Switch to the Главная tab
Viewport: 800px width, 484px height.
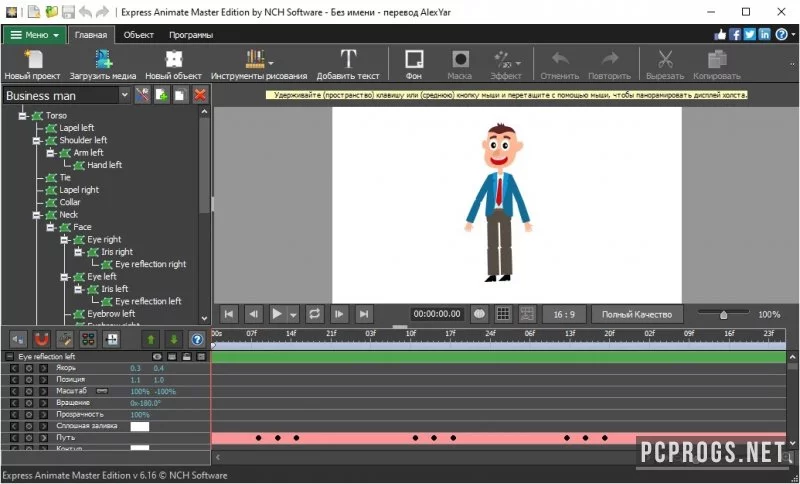(91, 35)
